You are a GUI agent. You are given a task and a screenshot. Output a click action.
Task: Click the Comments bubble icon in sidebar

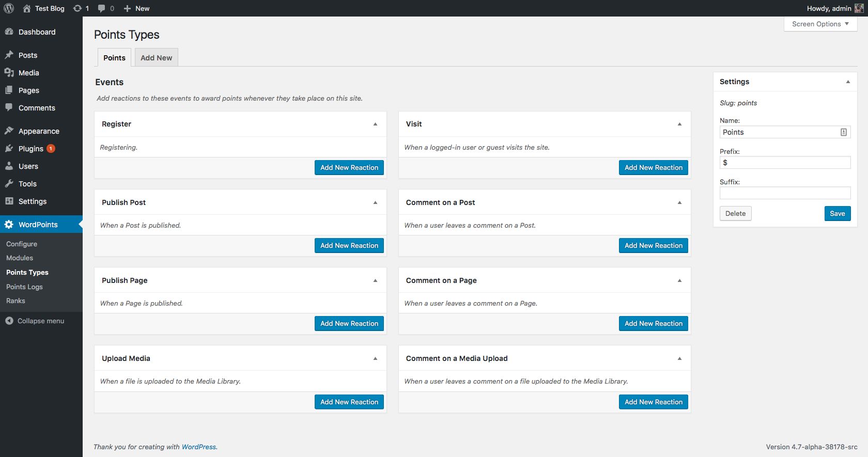click(9, 107)
